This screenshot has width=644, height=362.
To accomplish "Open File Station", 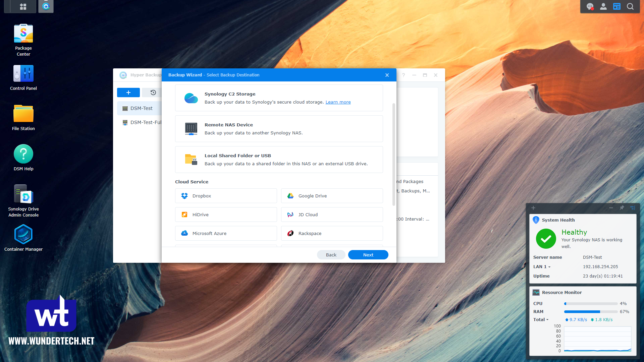I will click(x=23, y=114).
